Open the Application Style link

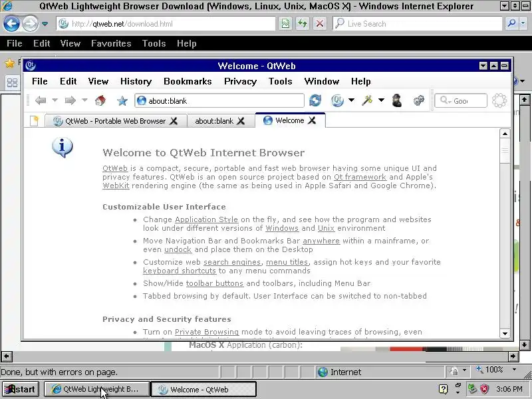[x=206, y=219]
